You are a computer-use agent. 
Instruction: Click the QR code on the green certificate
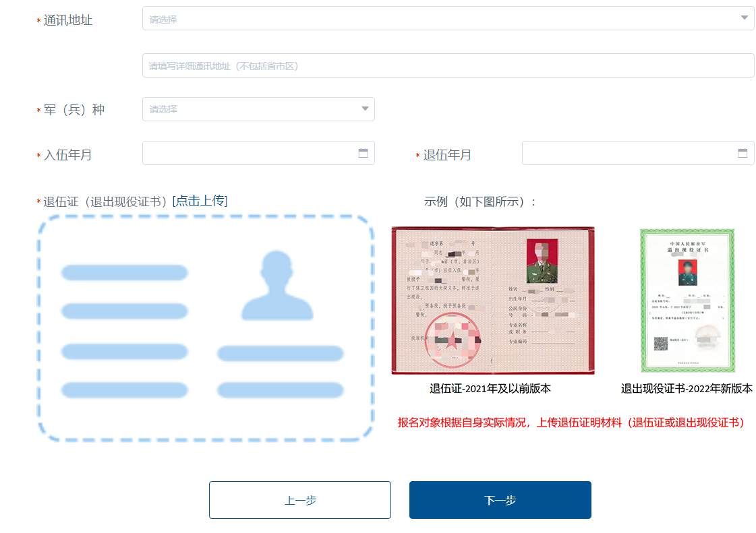(660, 342)
